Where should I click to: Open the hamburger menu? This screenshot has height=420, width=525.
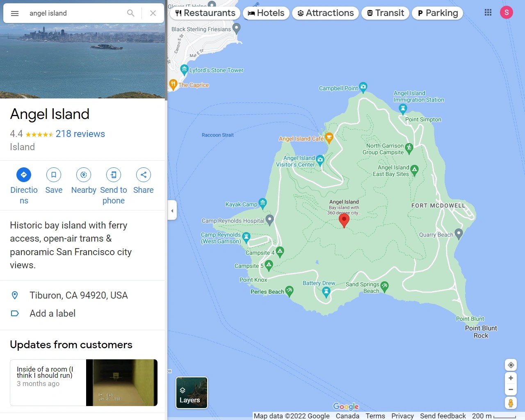click(15, 13)
